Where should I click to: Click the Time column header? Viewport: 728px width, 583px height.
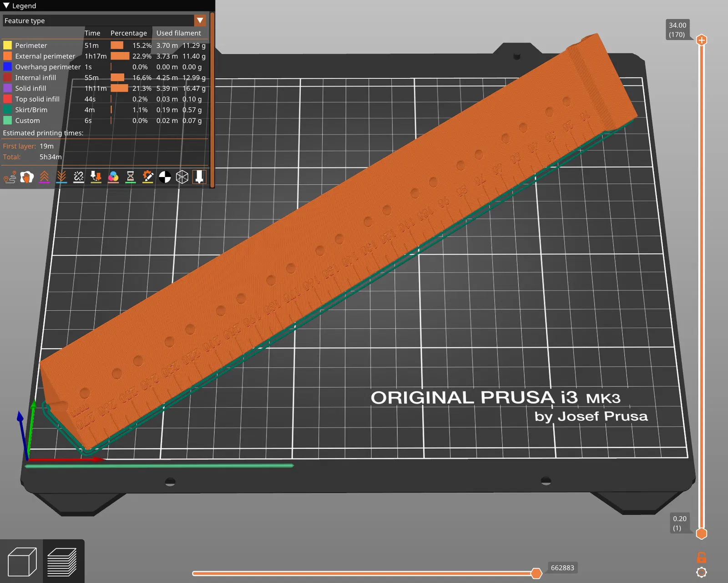(x=92, y=33)
